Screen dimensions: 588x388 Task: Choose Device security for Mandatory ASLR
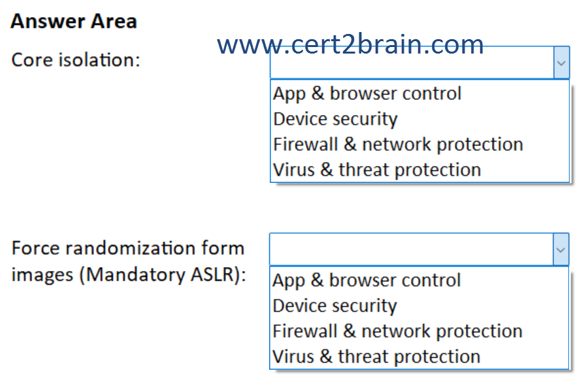click(335, 306)
